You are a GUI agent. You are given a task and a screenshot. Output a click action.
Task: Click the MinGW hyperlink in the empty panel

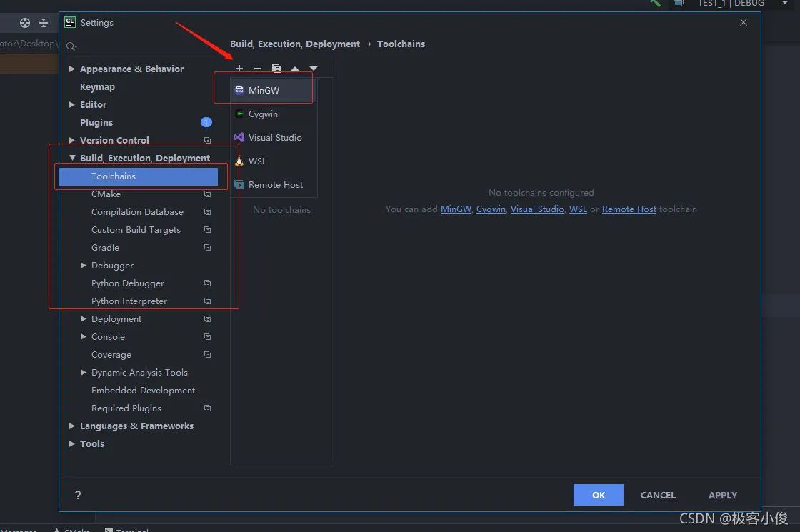click(x=456, y=209)
